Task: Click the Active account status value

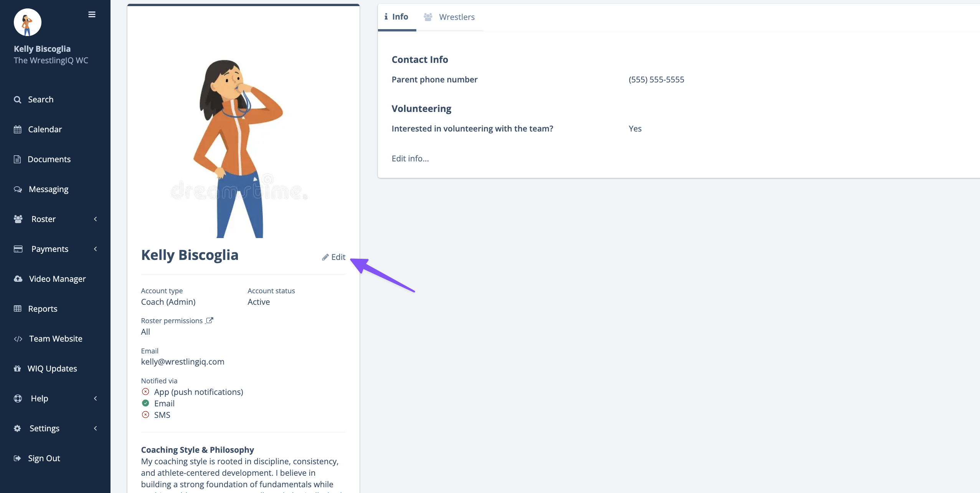Action: 259,302
